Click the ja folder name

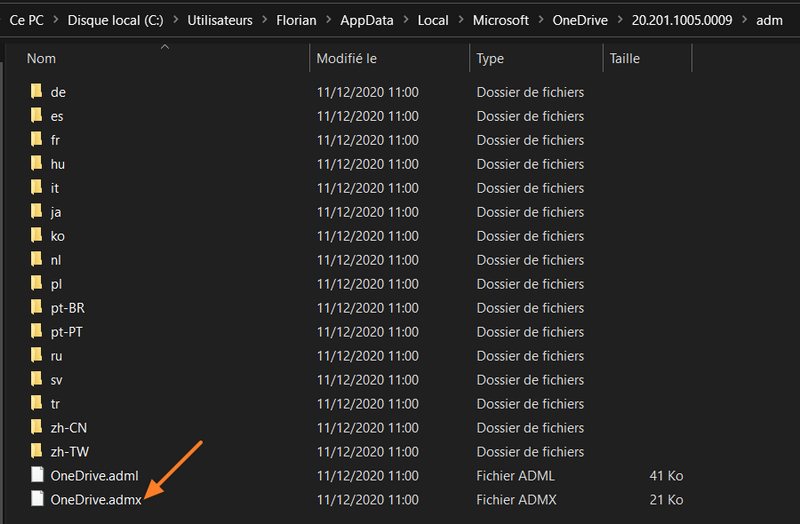point(56,212)
